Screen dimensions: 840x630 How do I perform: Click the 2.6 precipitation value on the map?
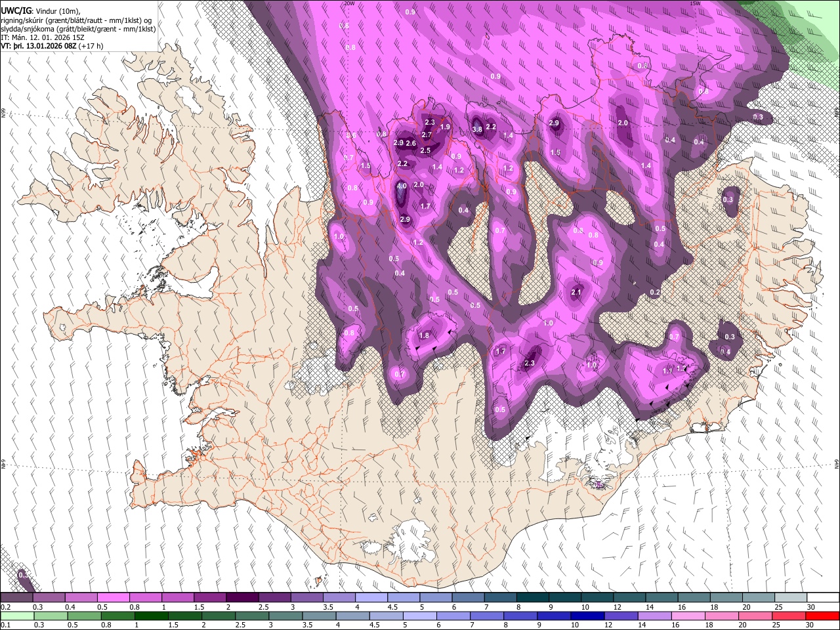(411, 144)
